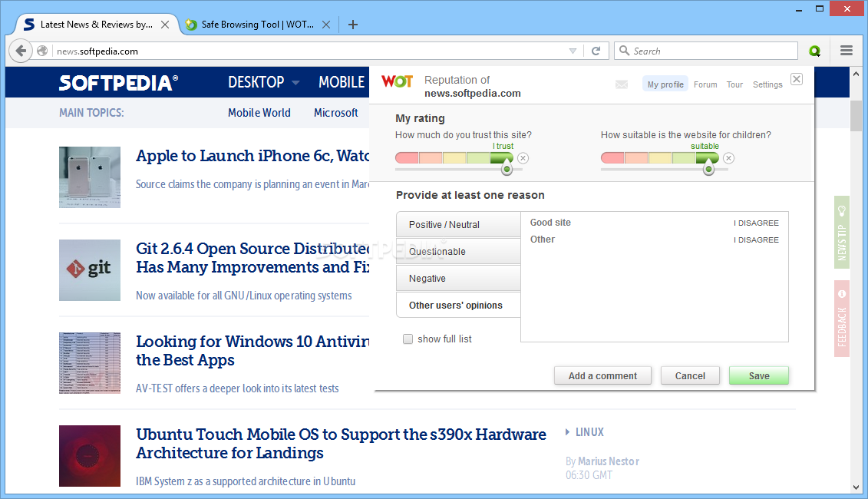Open the Ubuntu Touch Mobile OS headline
This screenshot has height=499, width=868.
tap(341, 444)
